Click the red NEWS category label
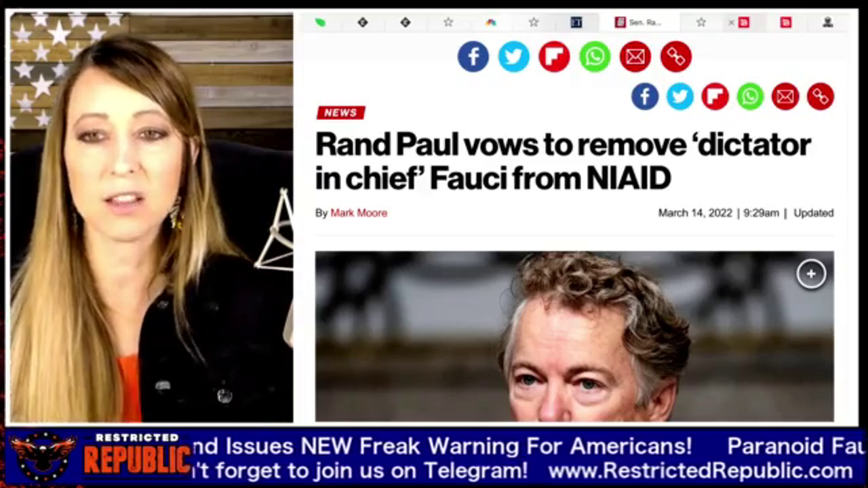The height and width of the screenshot is (488, 868). [340, 113]
